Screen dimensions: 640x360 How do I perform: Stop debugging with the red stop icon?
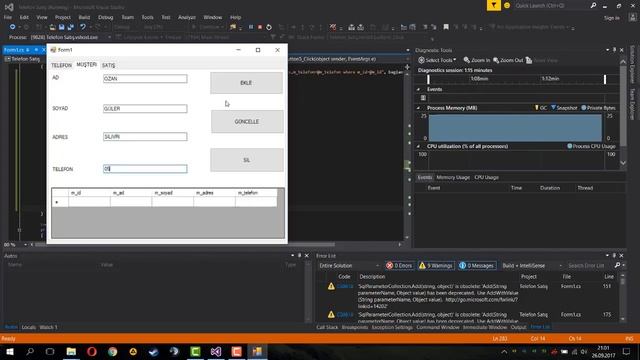[260, 27]
